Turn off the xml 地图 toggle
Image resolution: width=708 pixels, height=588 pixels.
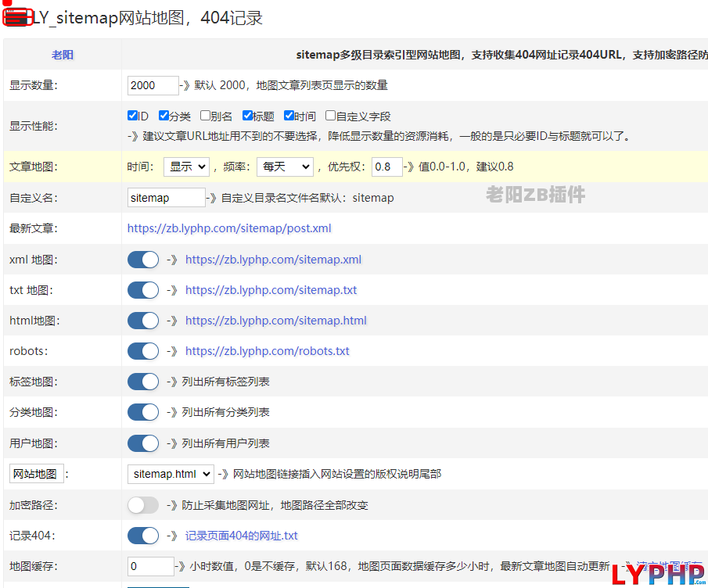tap(143, 260)
